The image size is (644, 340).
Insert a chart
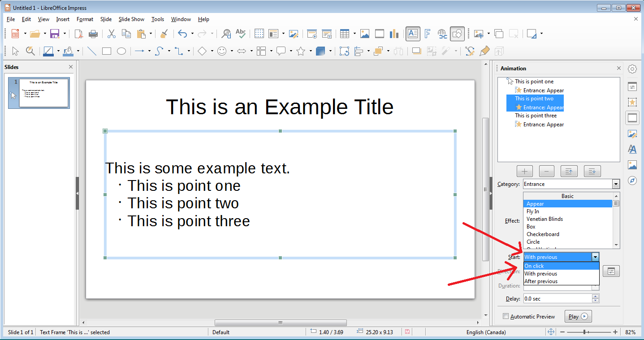394,34
